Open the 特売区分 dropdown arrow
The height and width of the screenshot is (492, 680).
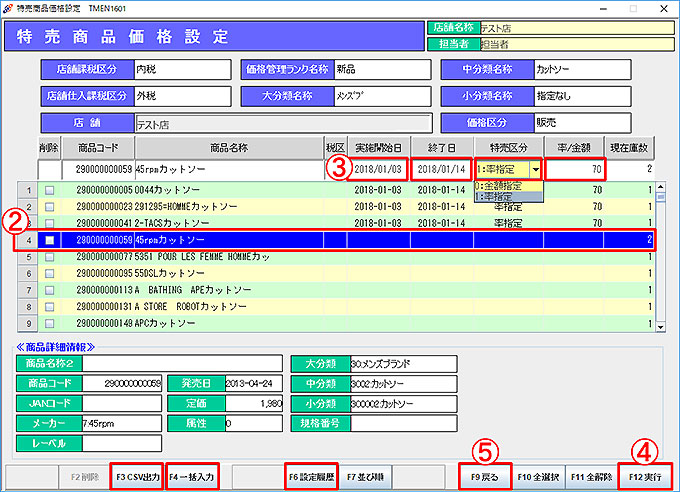pos(534,169)
